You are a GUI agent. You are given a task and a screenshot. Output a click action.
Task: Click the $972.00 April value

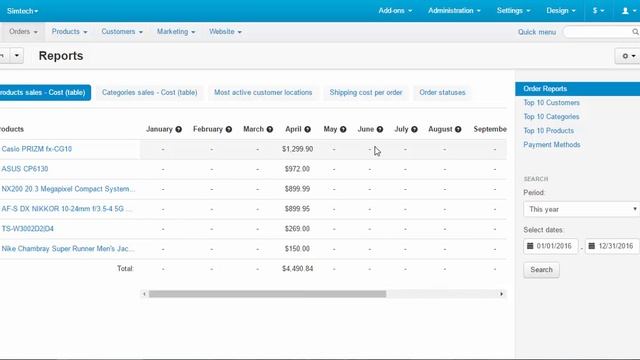297,169
